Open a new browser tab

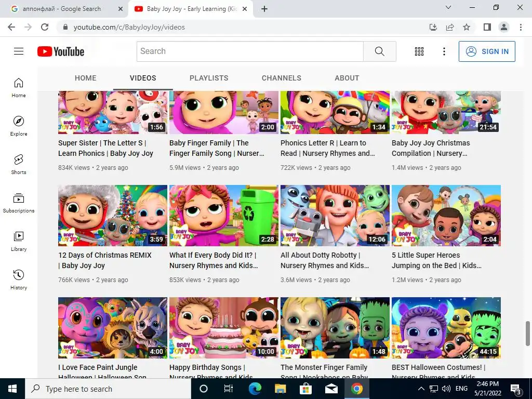(x=264, y=9)
